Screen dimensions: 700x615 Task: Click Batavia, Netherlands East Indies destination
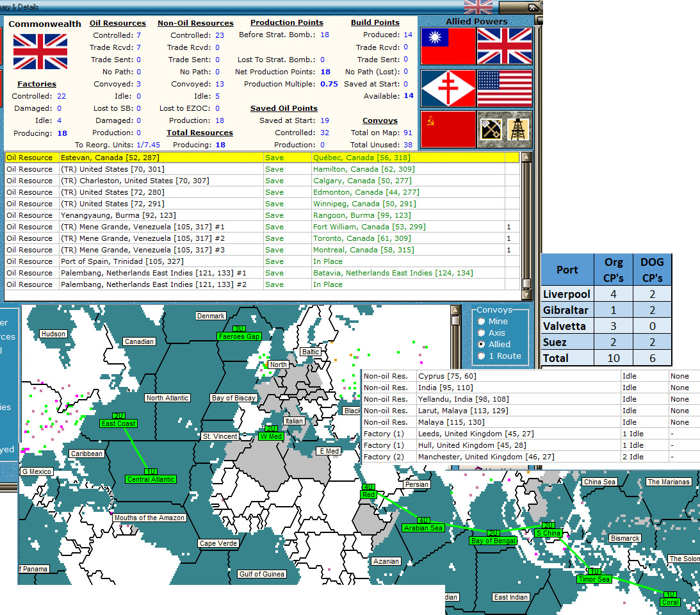(408, 273)
